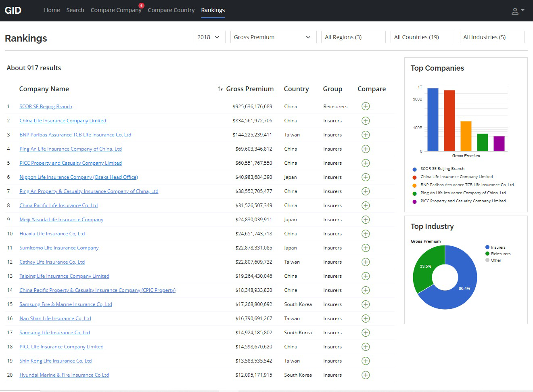Click the blue Insurers donut segment
533x392 pixels.
click(x=464, y=289)
